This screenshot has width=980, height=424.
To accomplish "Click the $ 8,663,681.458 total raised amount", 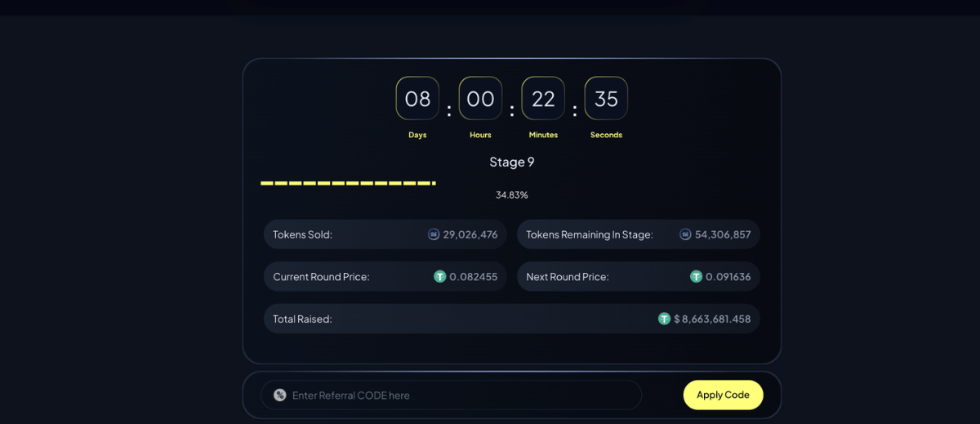I will tap(711, 319).
